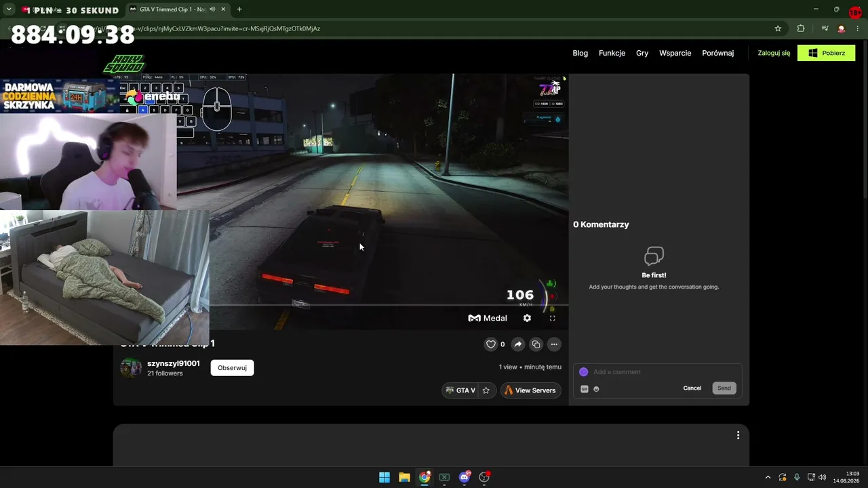Screen dimensions: 868x488
Task: Click the "21 followers" text
Action: 165,373
